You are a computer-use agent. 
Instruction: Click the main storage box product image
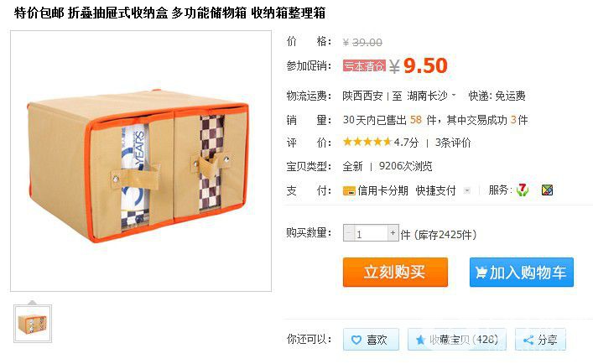click(x=141, y=161)
